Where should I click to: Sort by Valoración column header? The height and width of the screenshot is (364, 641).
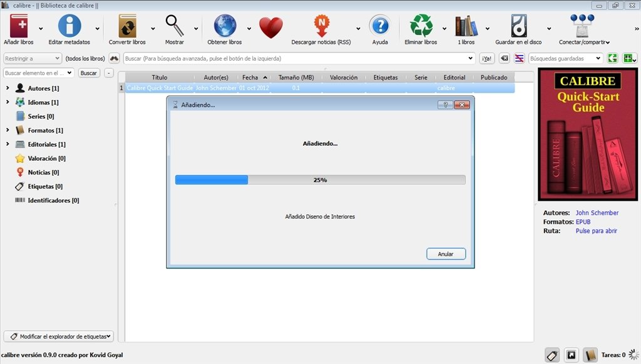(x=344, y=77)
